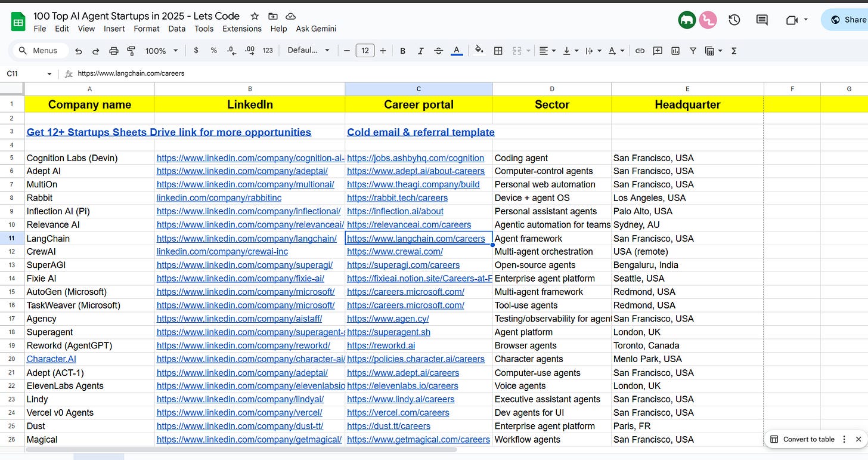Open Convert to table more options dots
The height and width of the screenshot is (460, 868).
click(844, 439)
